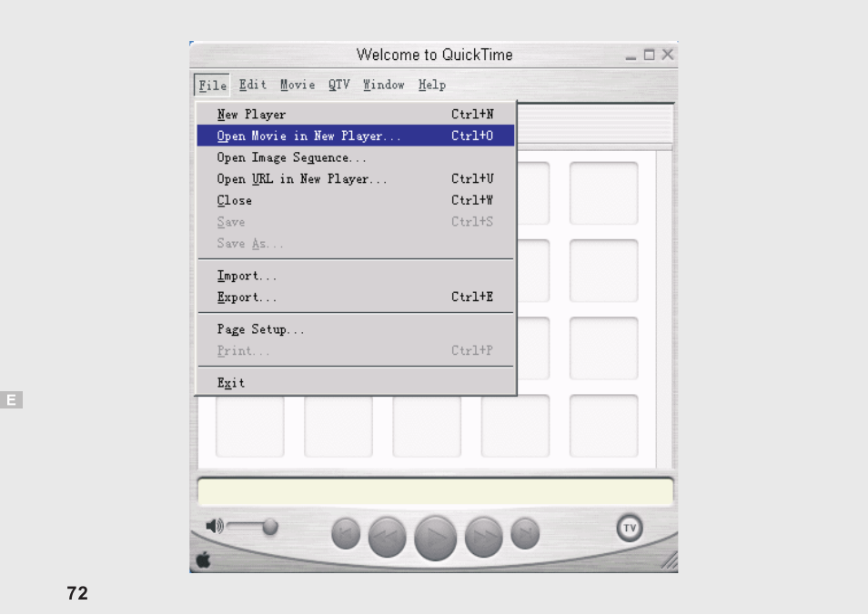Open the Movie menu
Screen dimensions: 868x615
pyautogui.click(x=298, y=85)
